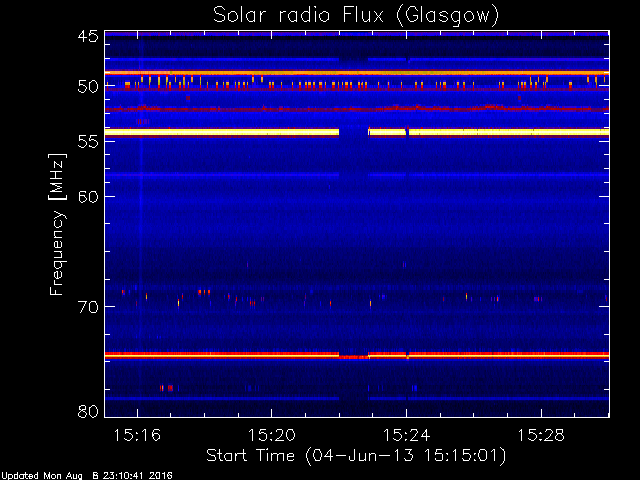
Task: Click the red-yellow emission band near 74 MHz
Action: (357, 355)
